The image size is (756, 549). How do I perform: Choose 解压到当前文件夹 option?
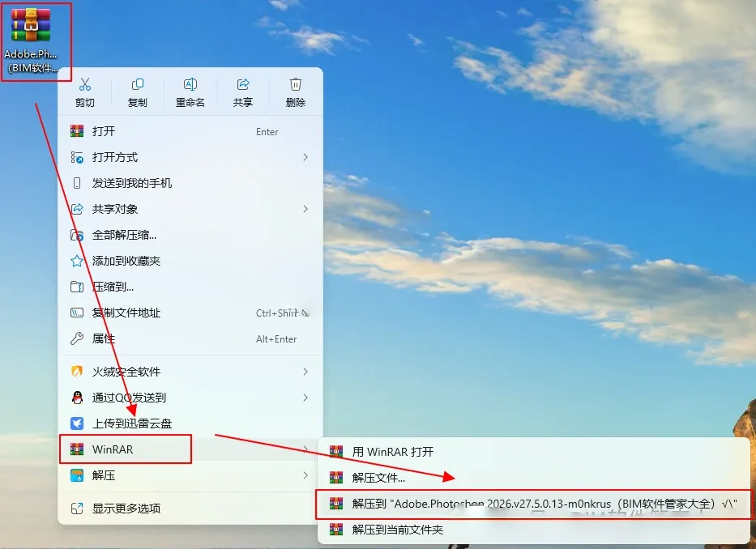coord(533,530)
